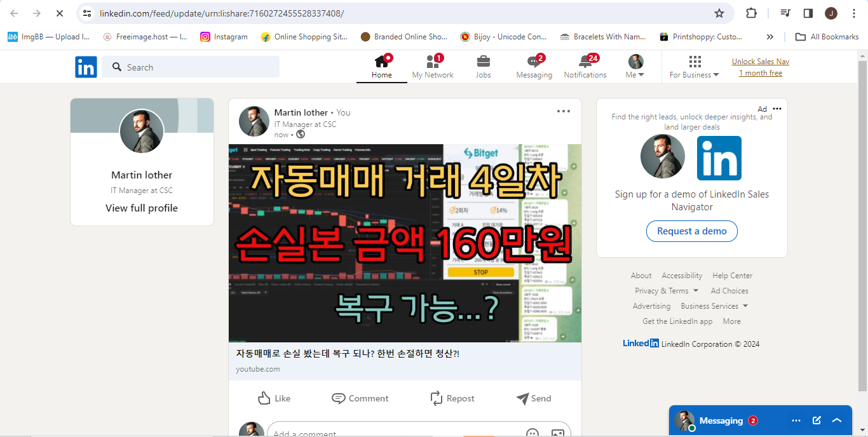This screenshot has height=437, width=868.
Task: Click Accessibility footer link
Action: pyautogui.click(x=682, y=276)
